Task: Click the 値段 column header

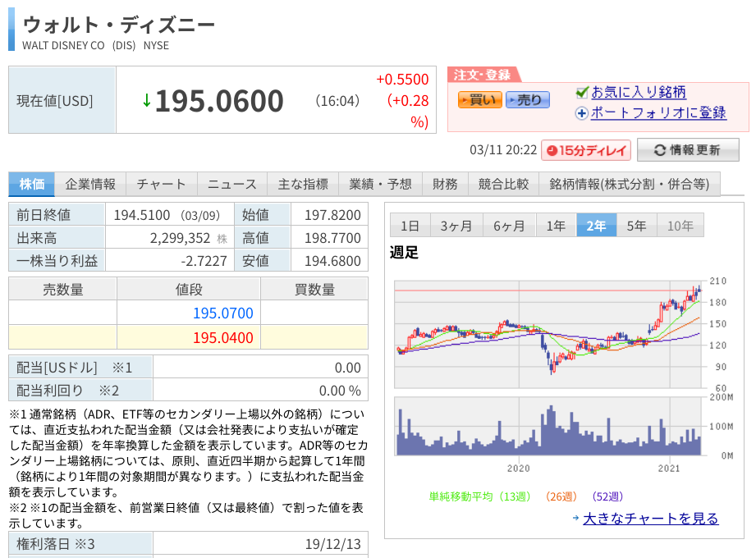Action: pos(189,289)
